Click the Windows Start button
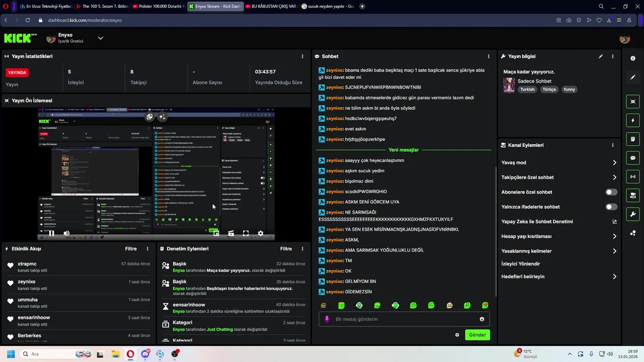This screenshot has height=362, width=644. point(11,354)
